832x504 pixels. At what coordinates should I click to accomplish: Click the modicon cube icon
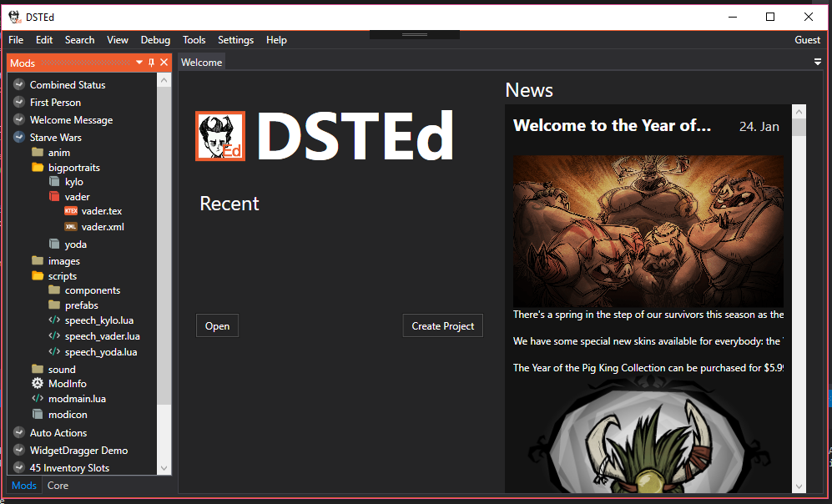pyautogui.click(x=38, y=415)
